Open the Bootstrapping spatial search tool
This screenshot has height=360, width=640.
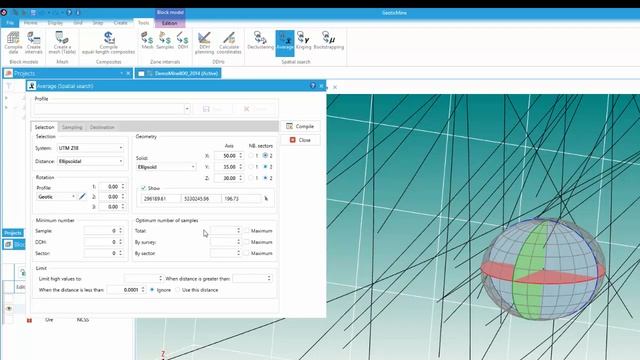point(329,40)
